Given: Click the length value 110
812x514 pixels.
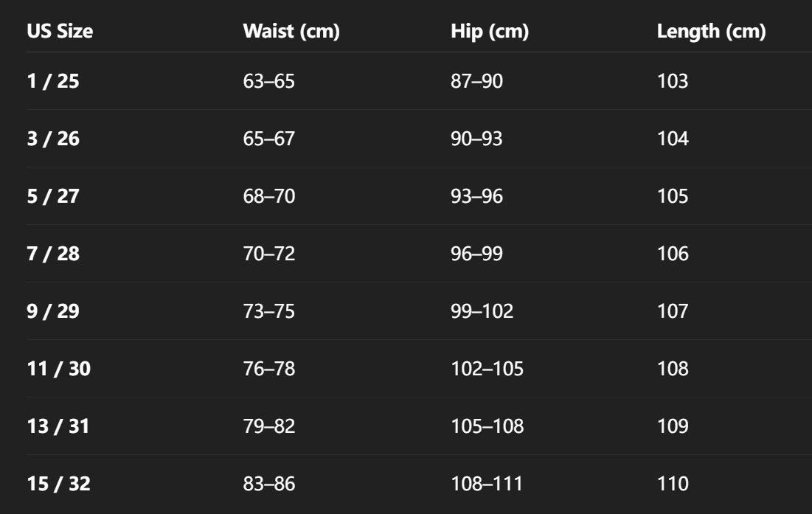Looking at the screenshot, I should (x=673, y=484).
